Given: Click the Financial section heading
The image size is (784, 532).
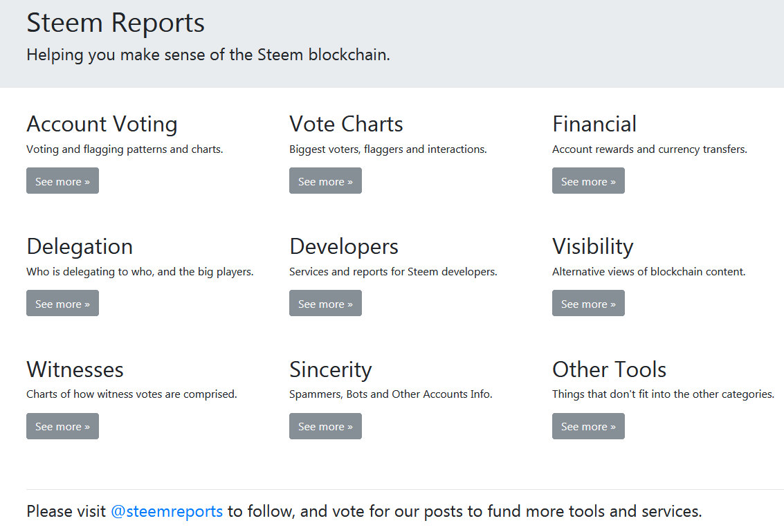Looking at the screenshot, I should (x=594, y=124).
